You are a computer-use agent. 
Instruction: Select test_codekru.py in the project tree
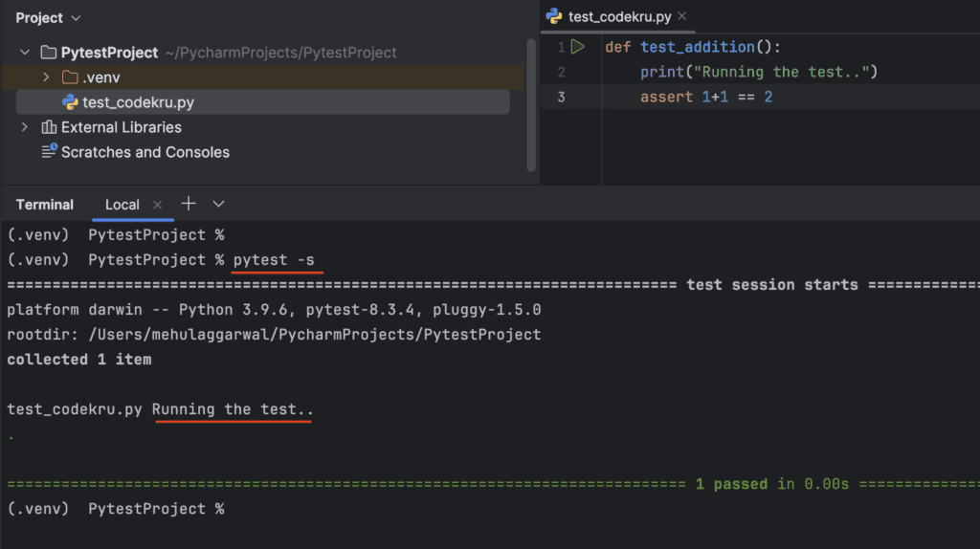coord(138,102)
